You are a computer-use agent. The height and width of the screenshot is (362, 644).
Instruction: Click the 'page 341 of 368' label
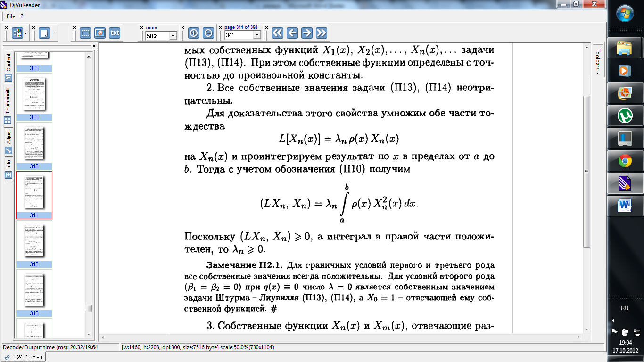pos(241,27)
